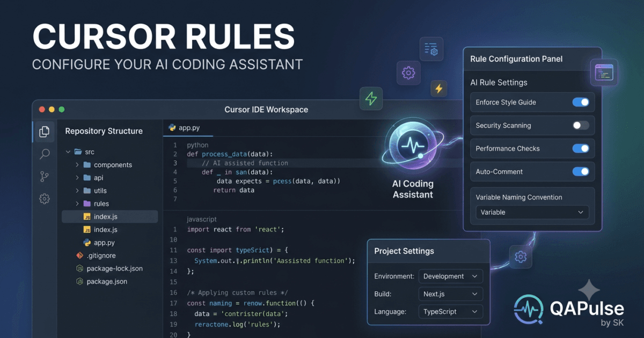Image resolution: width=644 pixels, height=338 pixels.
Task: Click the icon beside package-lock.json
Action: [80, 268]
